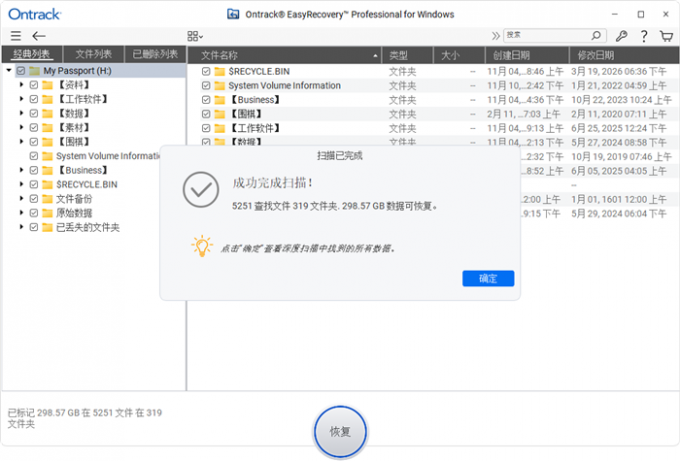680x461 pixels.
Task: Open the view mode grid icon
Action: (x=195, y=36)
